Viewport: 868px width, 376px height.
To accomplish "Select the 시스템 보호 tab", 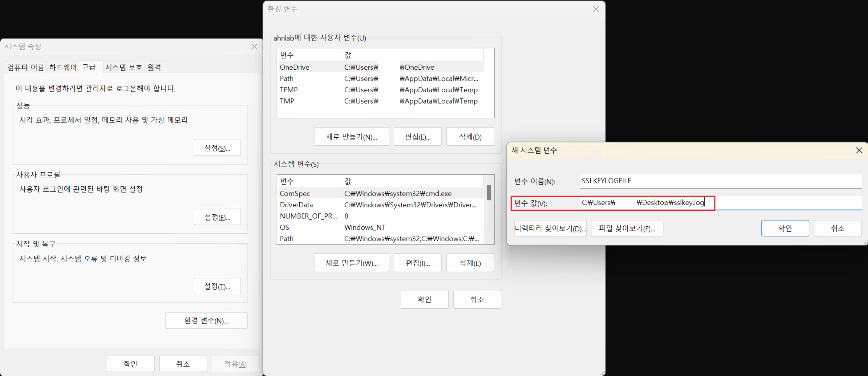I will coord(124,67).
